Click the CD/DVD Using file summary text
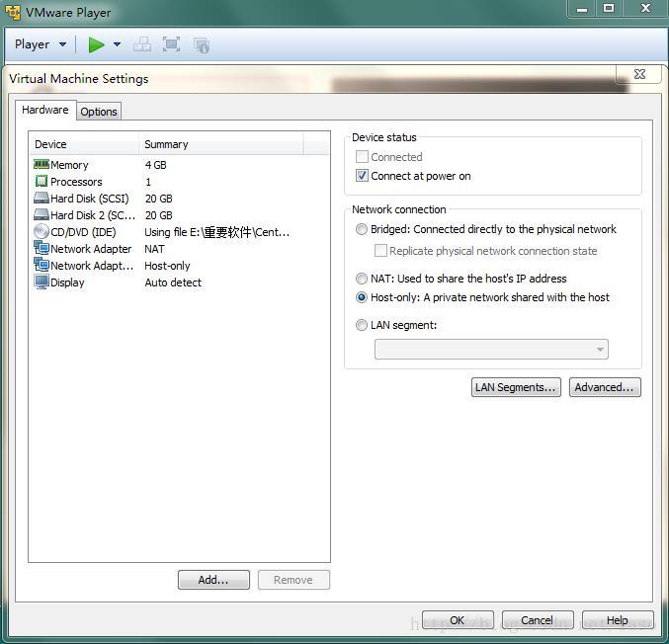This screenshot has height=644, width=669. point(216,232)
